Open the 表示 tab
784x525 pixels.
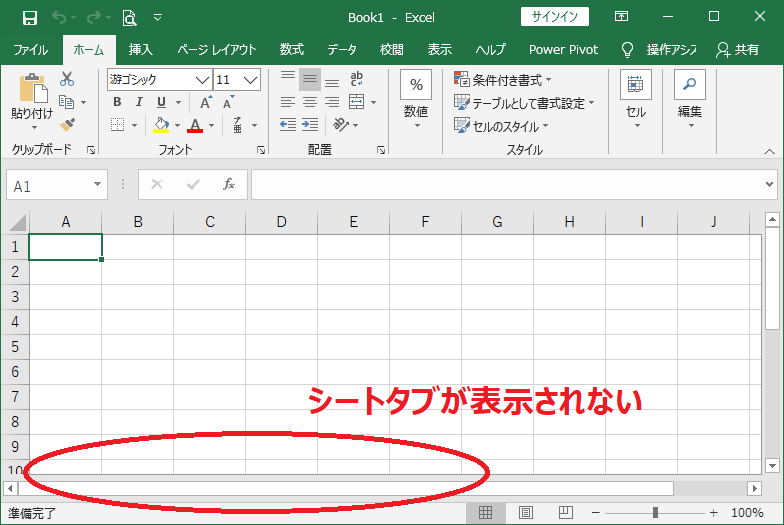440,50
